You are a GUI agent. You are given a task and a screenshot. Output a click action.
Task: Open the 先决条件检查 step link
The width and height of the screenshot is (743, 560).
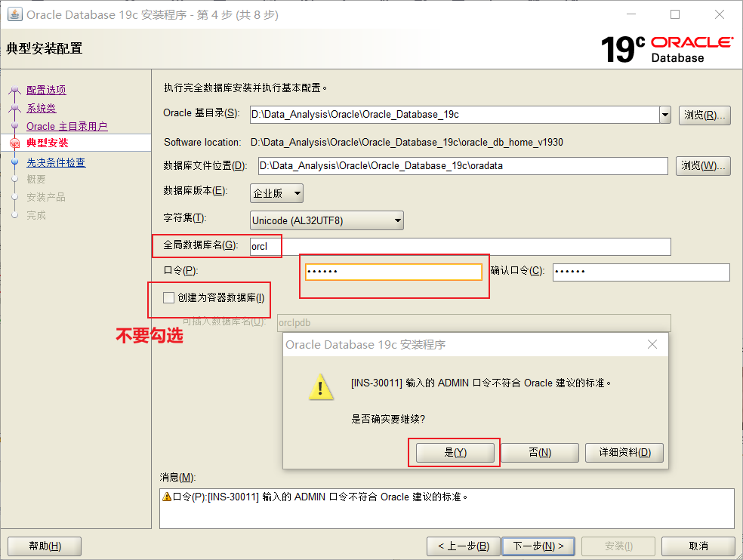point(56,162)
